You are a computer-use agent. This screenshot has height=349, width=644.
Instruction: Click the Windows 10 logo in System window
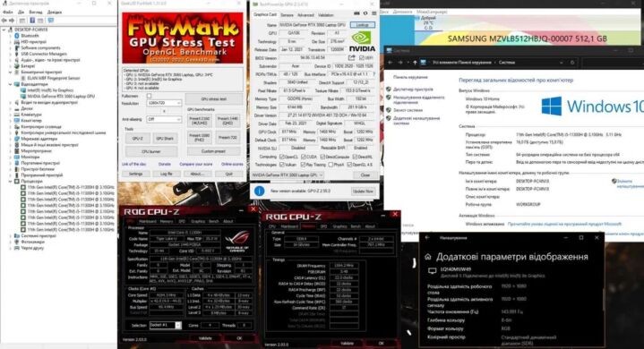tap(551, 106)
